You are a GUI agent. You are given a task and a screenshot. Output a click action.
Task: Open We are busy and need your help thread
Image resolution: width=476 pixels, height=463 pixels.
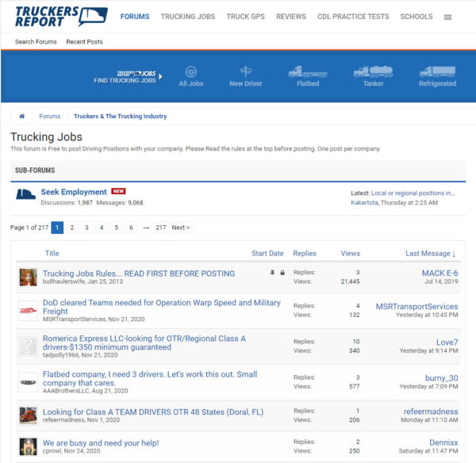click(x=101, y=443)
